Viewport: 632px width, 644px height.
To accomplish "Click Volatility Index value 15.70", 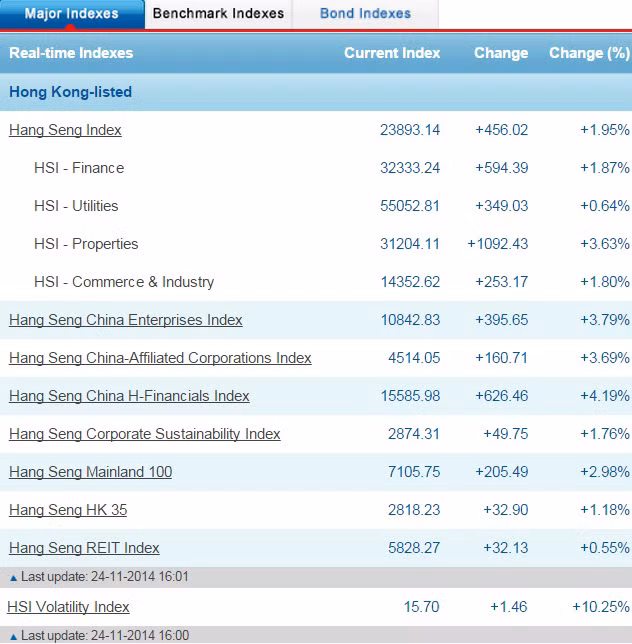I will pos(422,607).
